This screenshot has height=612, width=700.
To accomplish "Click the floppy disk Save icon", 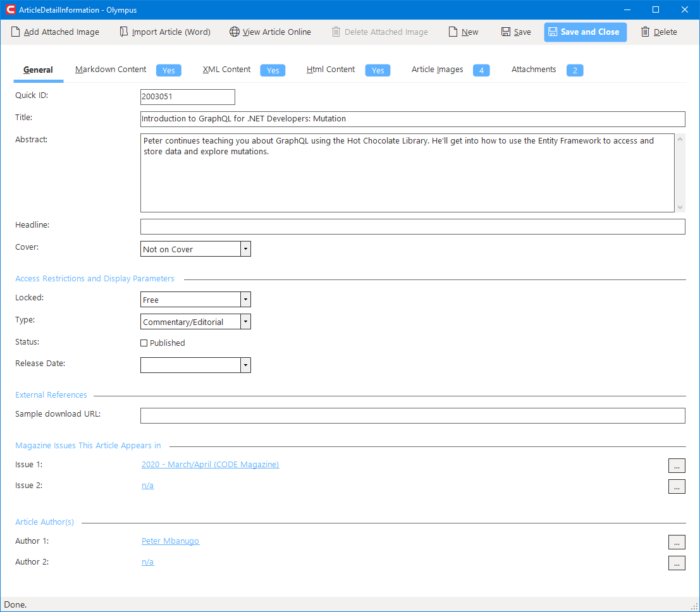I will coord(505,32).
